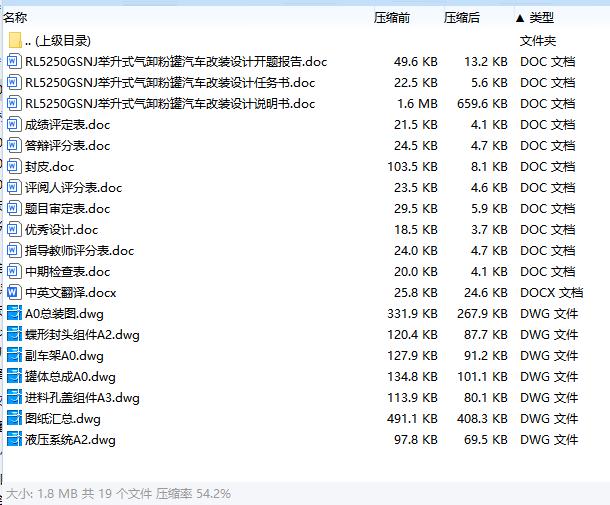Click DWG icon beside 液压系统A2.dwg
Screen dimensions: 610x505
tap(14, 440)
